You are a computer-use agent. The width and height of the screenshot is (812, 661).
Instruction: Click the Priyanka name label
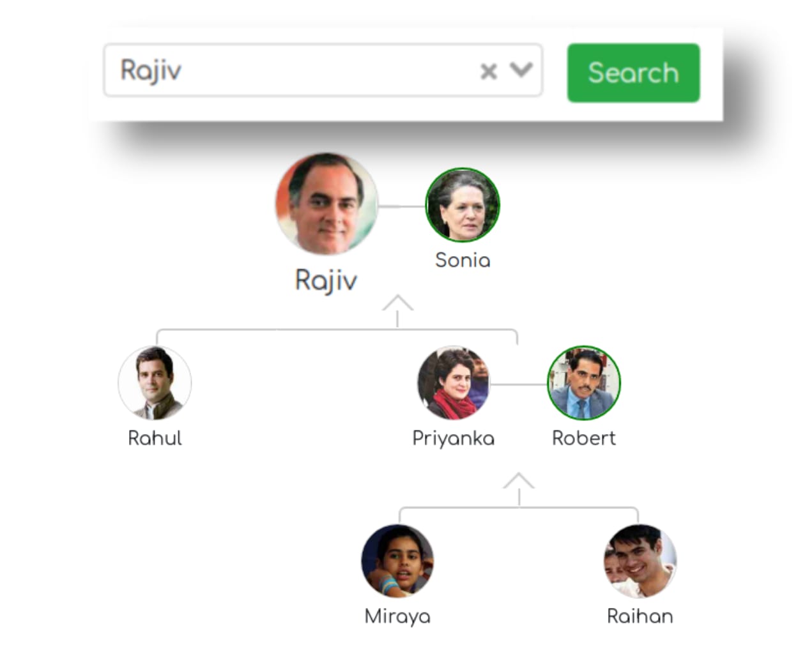453,438
